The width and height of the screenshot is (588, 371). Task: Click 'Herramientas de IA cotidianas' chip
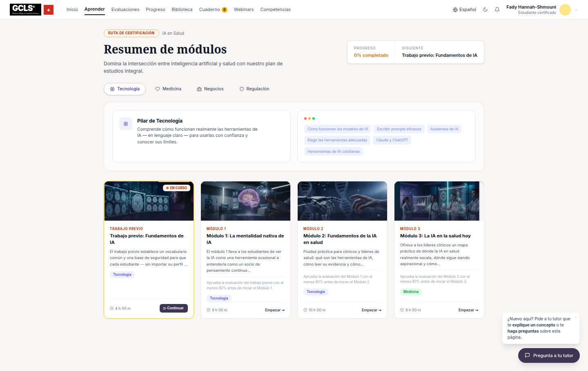(334, 152)
